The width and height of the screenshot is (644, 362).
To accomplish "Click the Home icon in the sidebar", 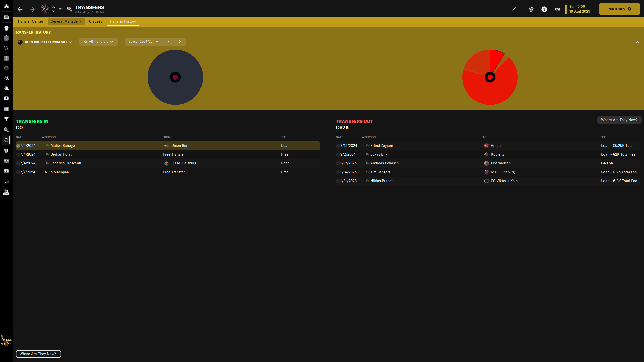I will (6, 6).
